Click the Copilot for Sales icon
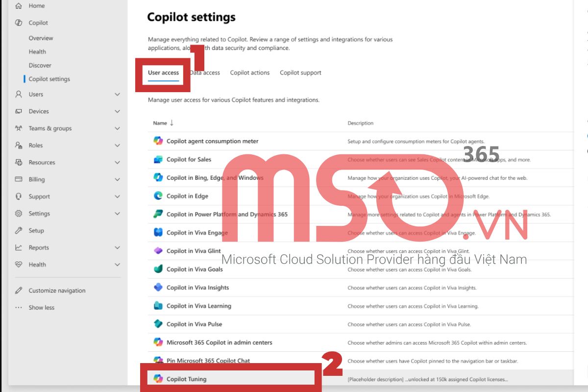 pyautogui.click(x=158, y=159)
